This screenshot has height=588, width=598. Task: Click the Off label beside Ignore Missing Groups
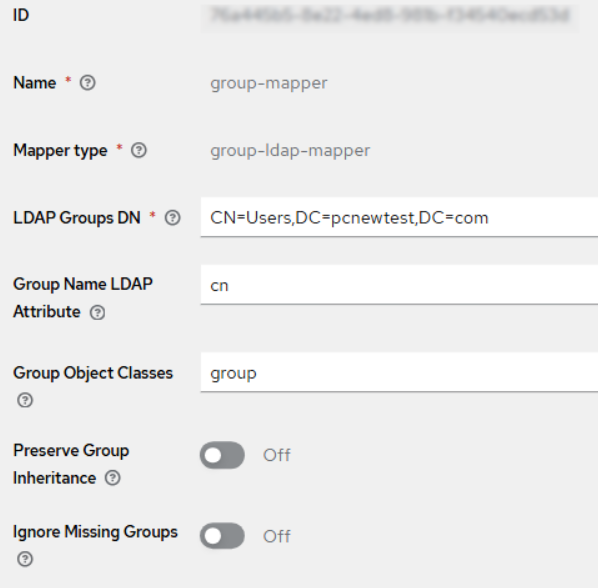[x=277, y=536]
